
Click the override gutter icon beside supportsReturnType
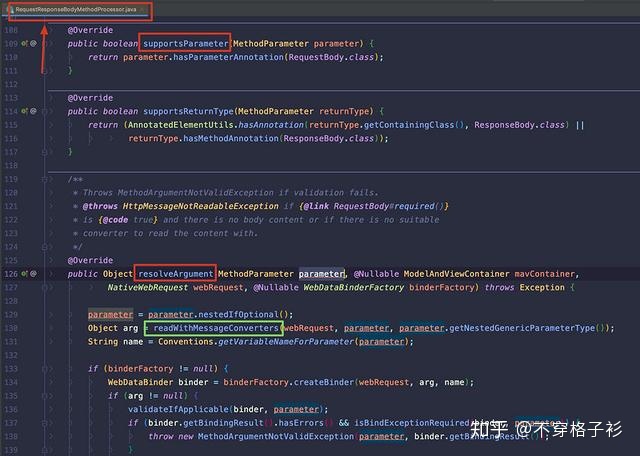[x=24, y=111]
